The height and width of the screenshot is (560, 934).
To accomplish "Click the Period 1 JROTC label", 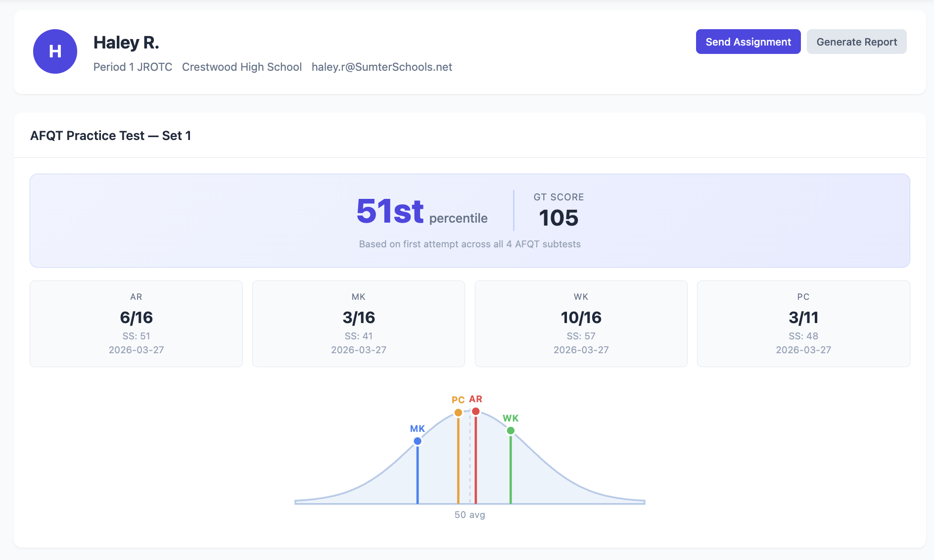I will tap(133, 67).
